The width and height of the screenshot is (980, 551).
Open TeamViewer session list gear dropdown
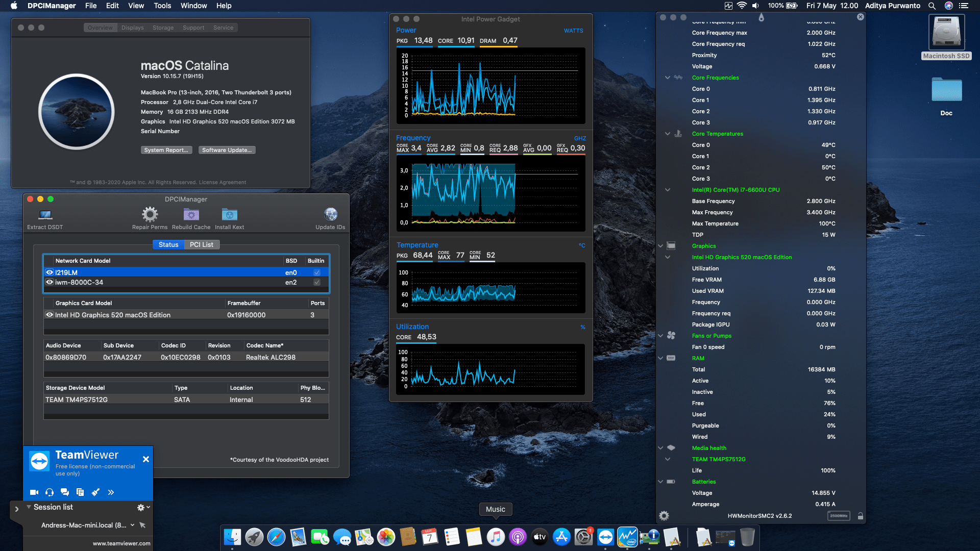[143, 507]
